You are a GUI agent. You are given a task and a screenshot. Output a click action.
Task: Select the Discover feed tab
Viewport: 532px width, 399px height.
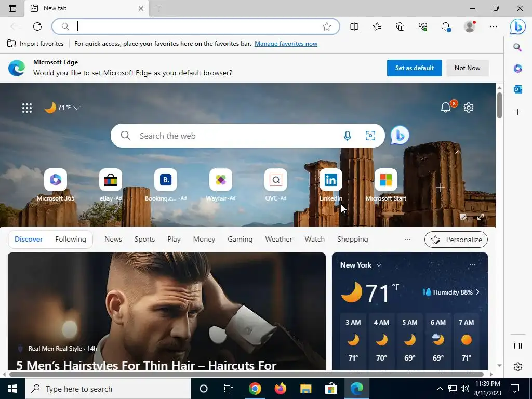29,239
